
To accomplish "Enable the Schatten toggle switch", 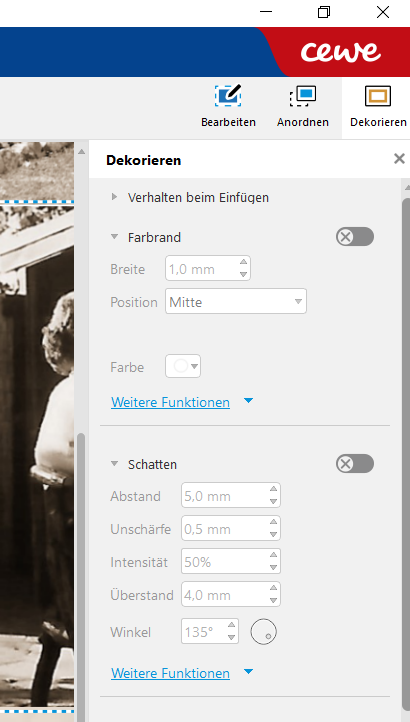I will (x=355, y=464).
